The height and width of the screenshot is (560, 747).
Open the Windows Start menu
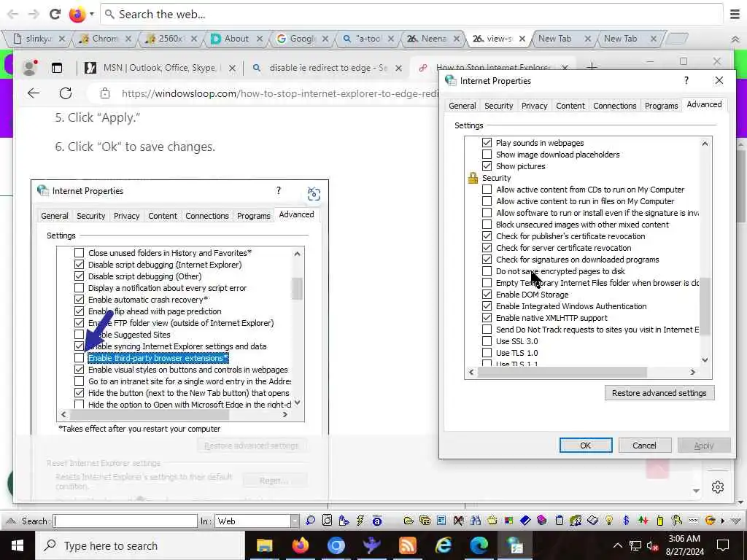pyautogui.click(x=18, y=545)
